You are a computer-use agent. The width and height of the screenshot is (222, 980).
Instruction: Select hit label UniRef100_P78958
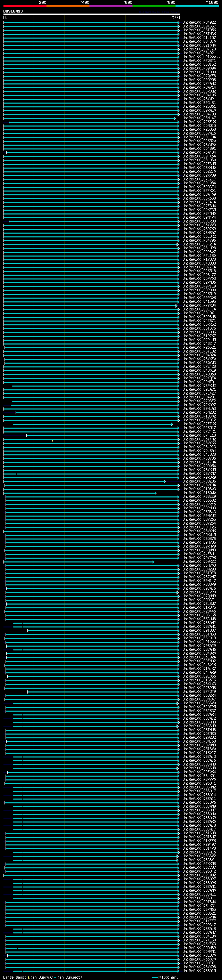click(199, 688)
